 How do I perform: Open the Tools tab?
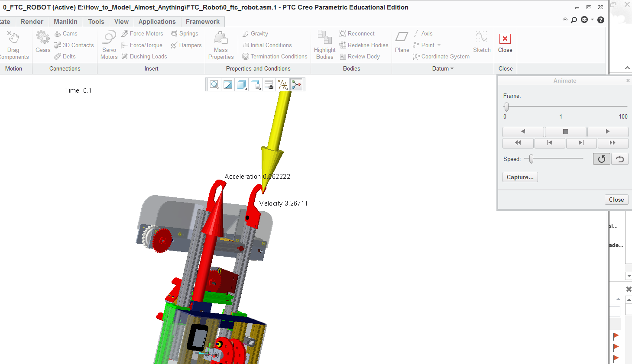[96, 22]
